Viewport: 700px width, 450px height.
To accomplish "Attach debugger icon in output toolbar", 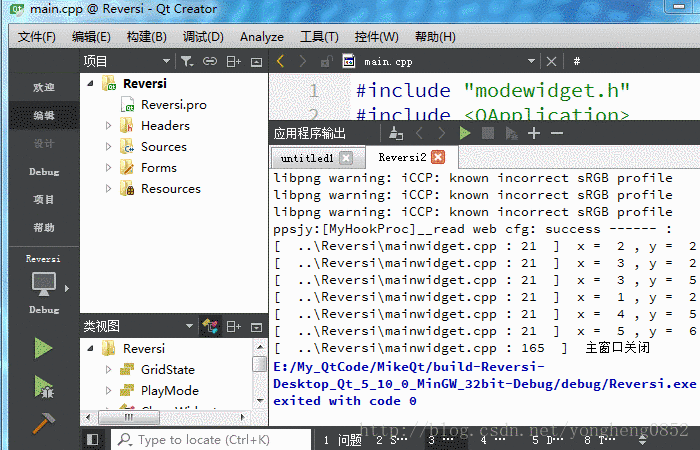I will [511, 133].
